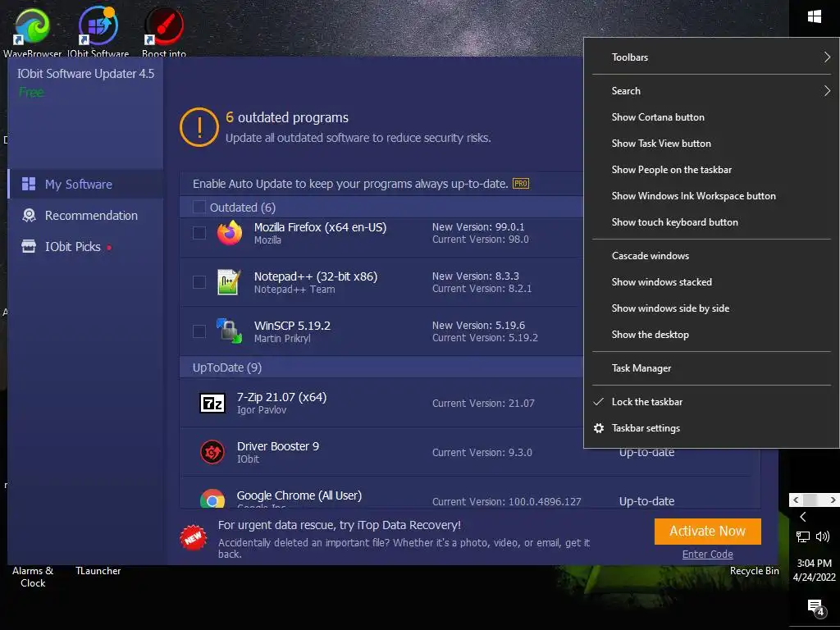Viewport: 840px width, 630px height.
Task: Switch to Recommendation tab
Action: pos(85,216)
